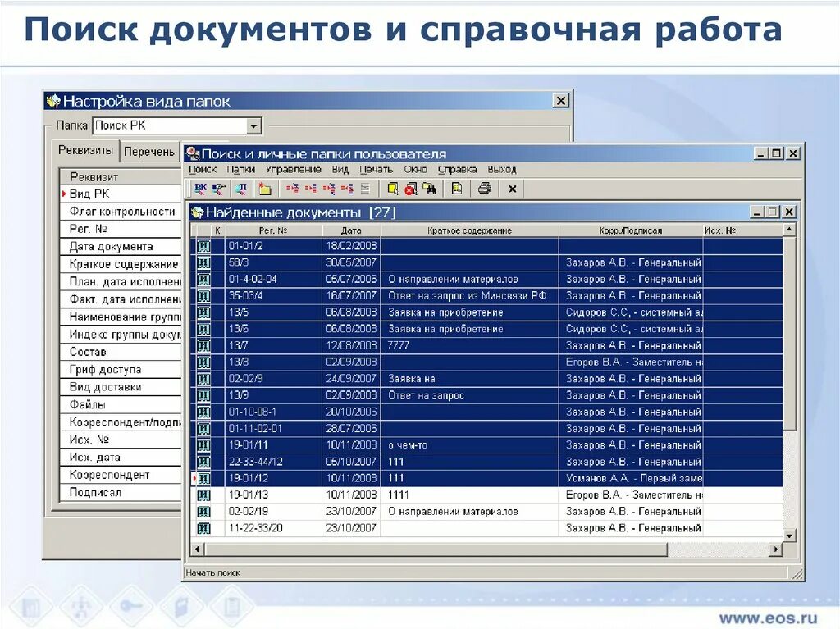Click the Краткое содержание column header

tap(469, 230)
